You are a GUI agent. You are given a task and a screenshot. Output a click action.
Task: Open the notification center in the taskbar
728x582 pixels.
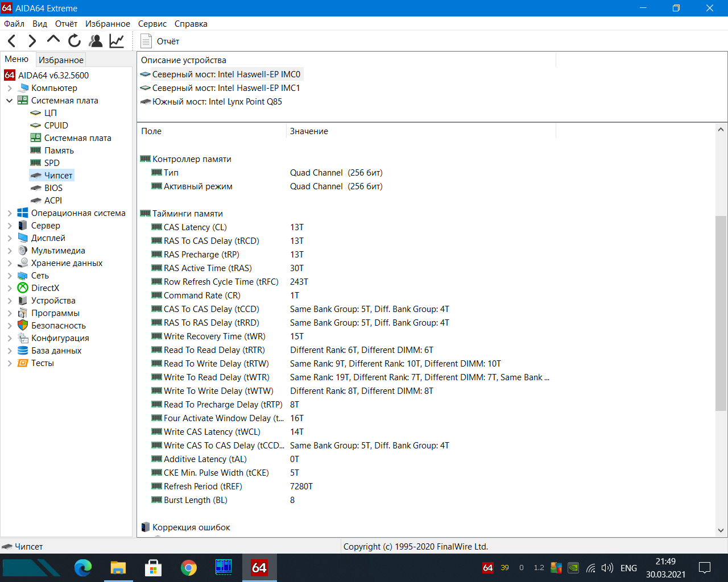coord(705,568)
